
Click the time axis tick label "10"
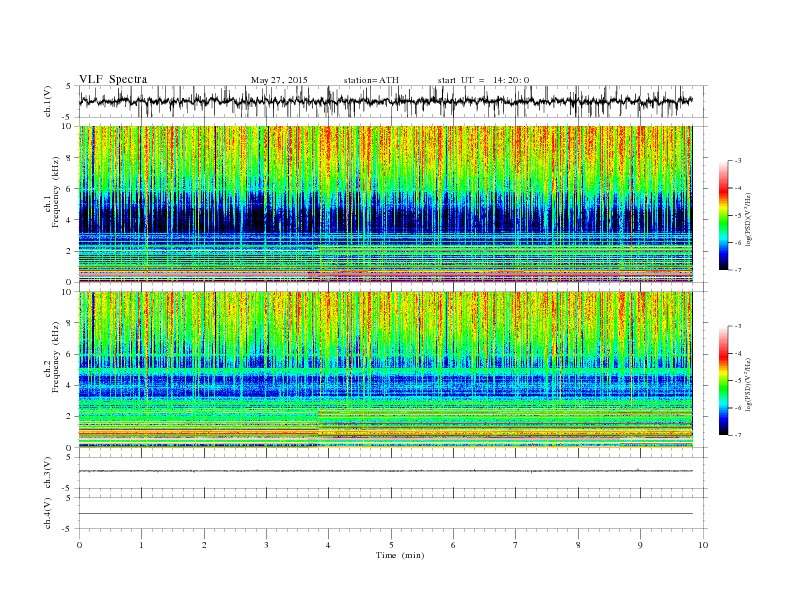tap(703, 545)
